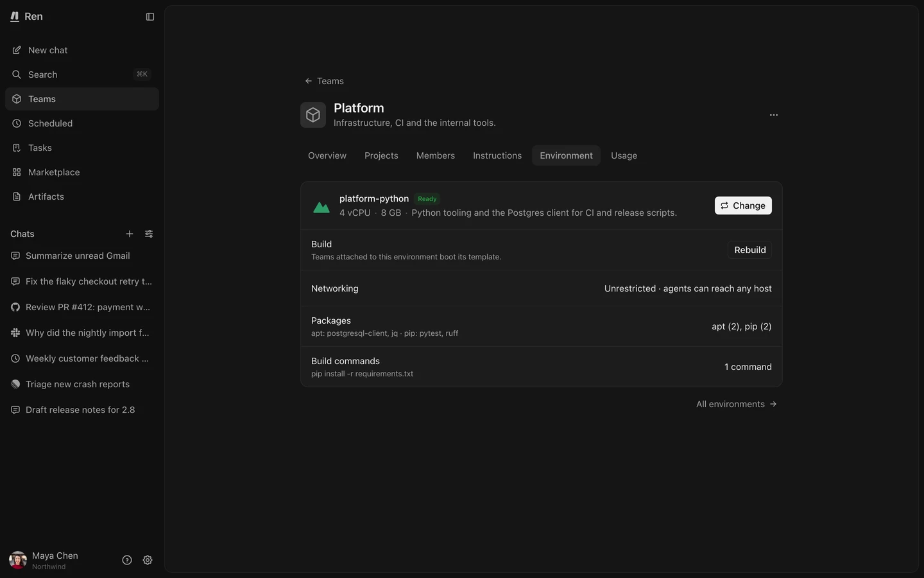Open the Review PR #412 chat
Screen dimensions: 924x578
point(82,307)
